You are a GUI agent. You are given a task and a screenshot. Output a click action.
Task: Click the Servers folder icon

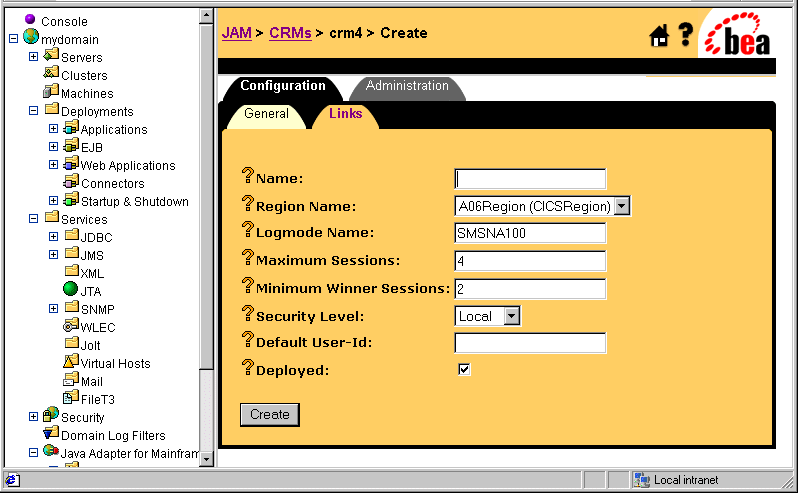click(x=51, y=55)
